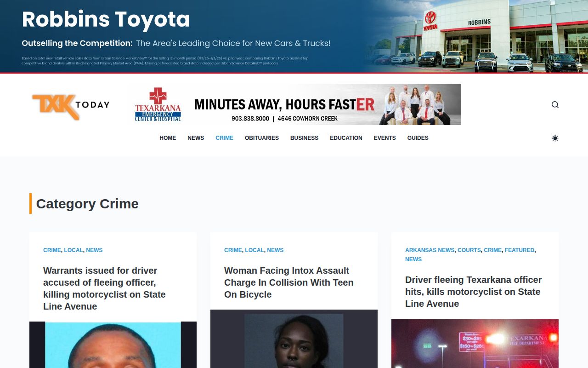
Task: Open BUSINESS navigation link
Action: 304,138
